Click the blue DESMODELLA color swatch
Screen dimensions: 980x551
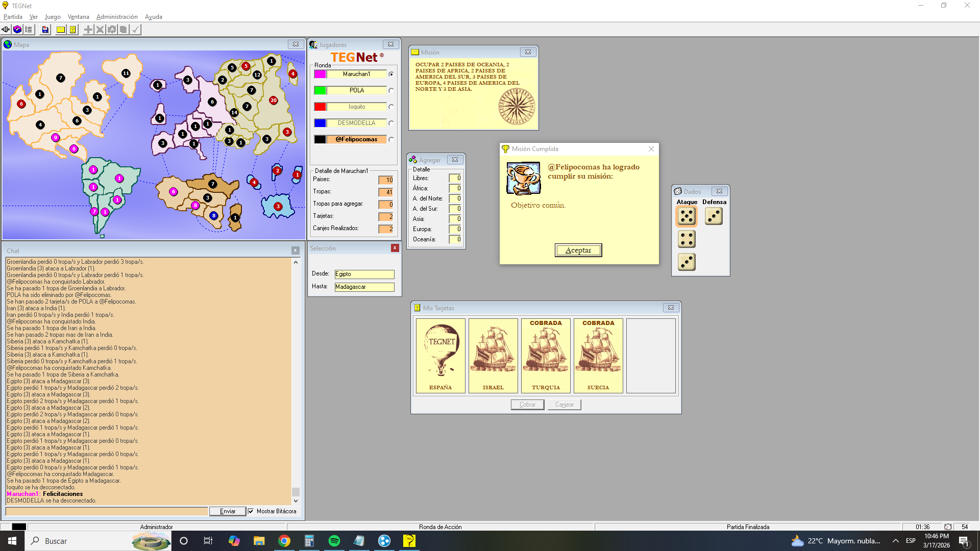(x=320, y=123)
